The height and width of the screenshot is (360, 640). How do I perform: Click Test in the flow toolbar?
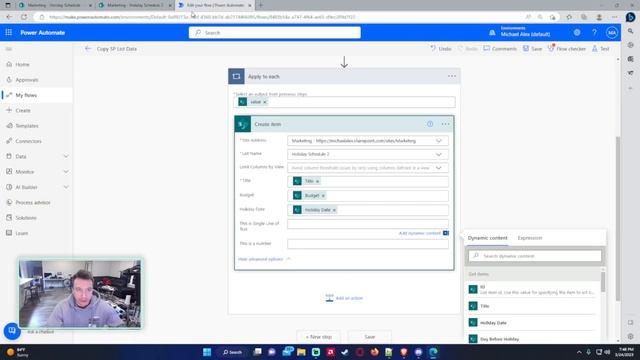point(601,49)
